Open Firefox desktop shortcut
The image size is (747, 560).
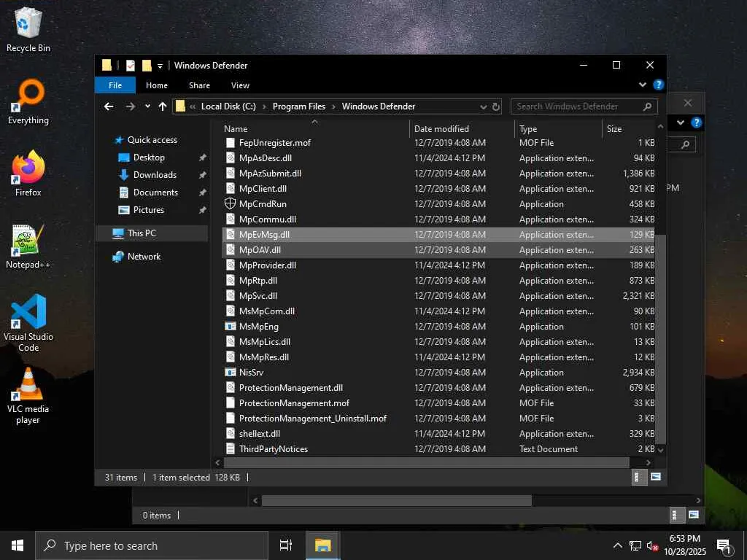28,174
